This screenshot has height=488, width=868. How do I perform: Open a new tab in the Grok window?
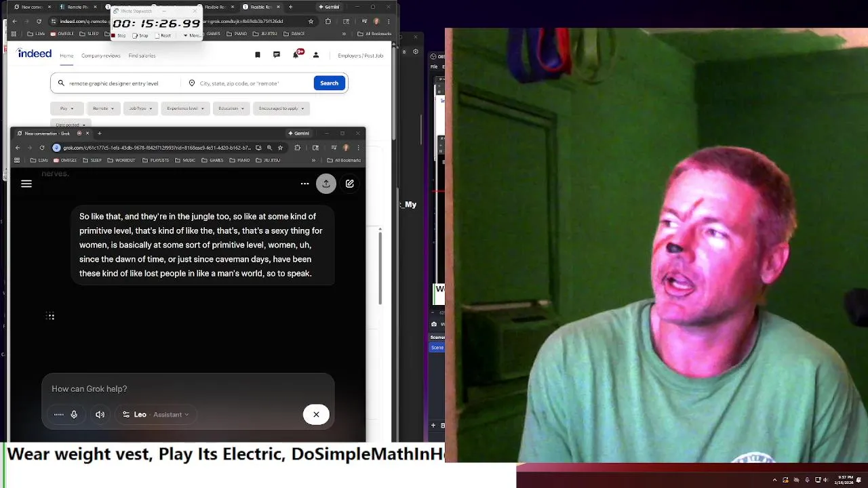tap(99, 134)
